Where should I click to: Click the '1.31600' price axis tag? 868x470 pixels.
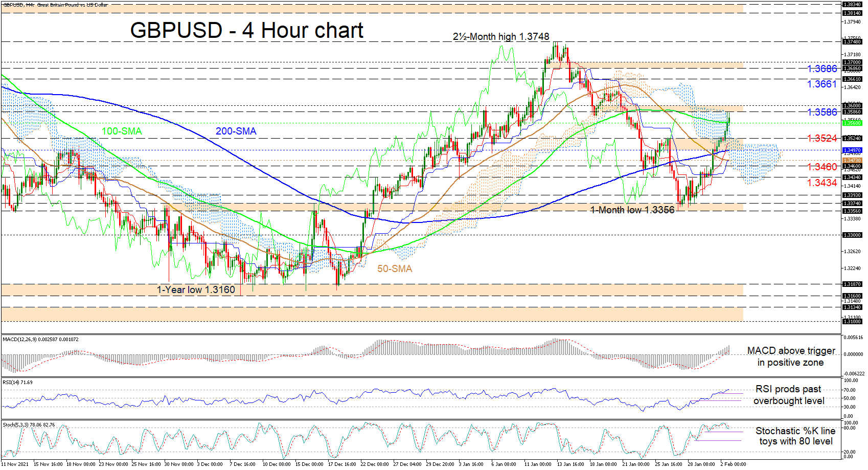852,296
